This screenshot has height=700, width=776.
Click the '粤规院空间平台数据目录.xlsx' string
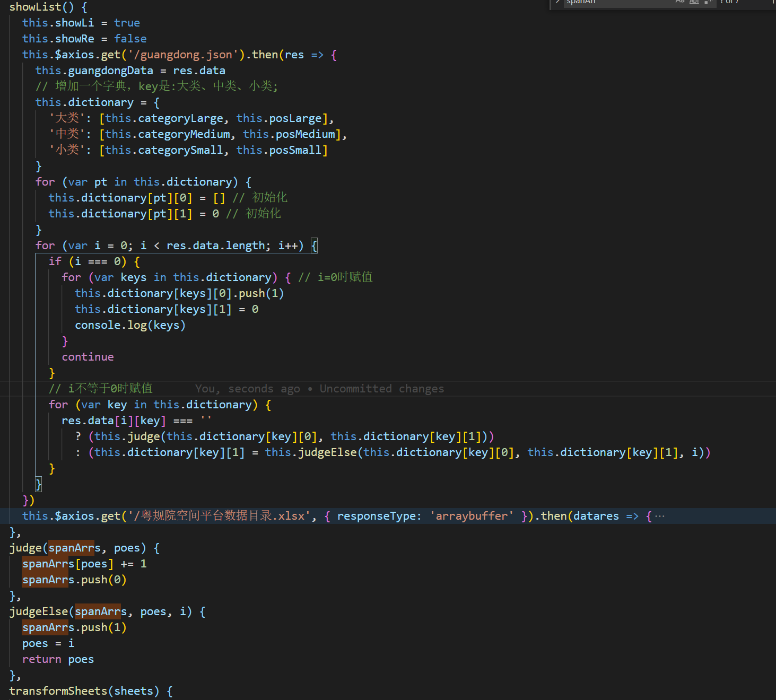coord(220,516)
